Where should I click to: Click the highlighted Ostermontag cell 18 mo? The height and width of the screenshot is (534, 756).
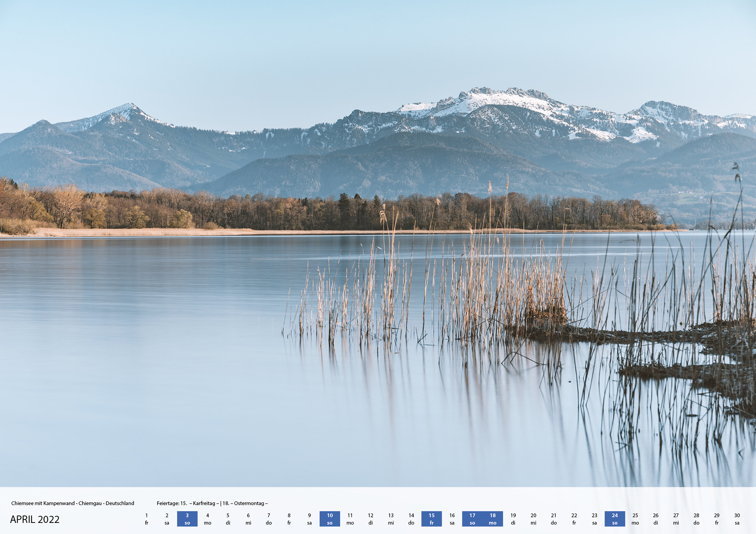[x=493, y=519]
